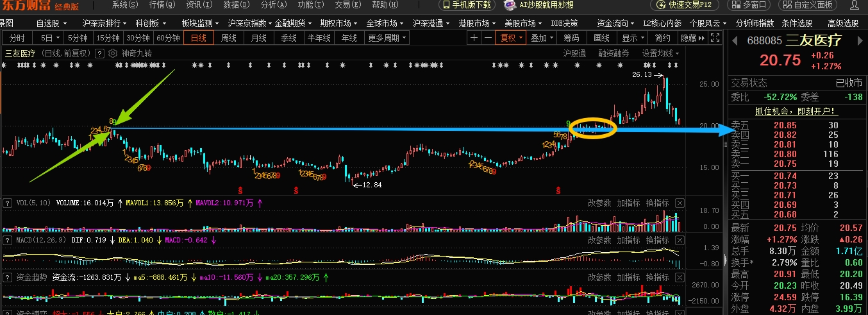The height and width of the screenshot is (315, 868).
Task: Close the MACD indicator panel
Action: tap(680, 240)
